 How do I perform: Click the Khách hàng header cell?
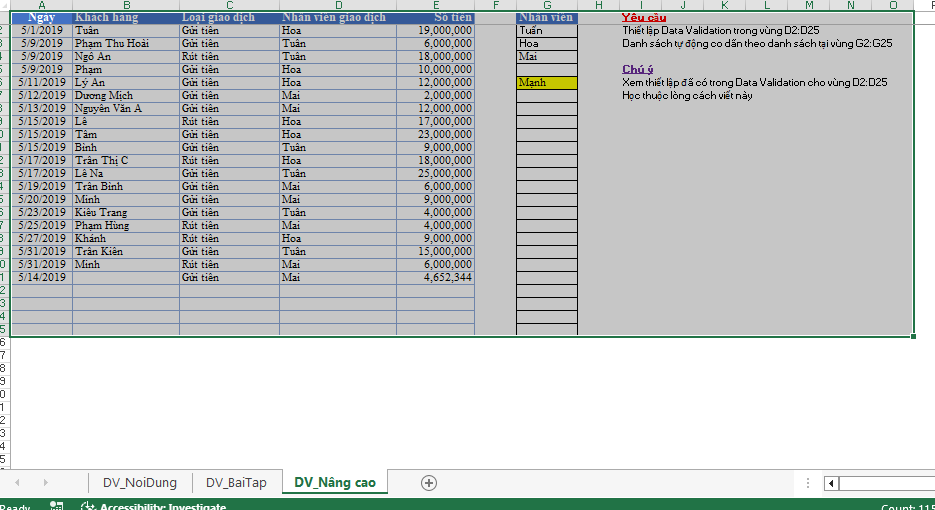pos(126,17)
